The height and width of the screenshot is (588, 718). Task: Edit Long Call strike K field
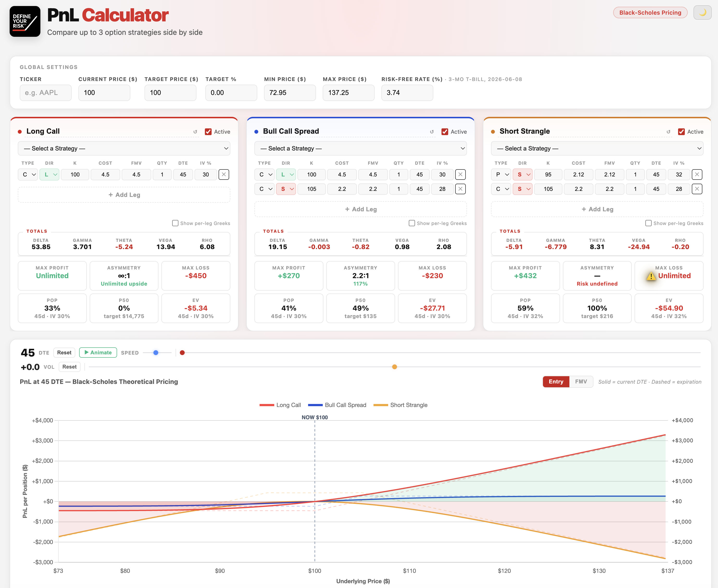[x=75, y=175]
